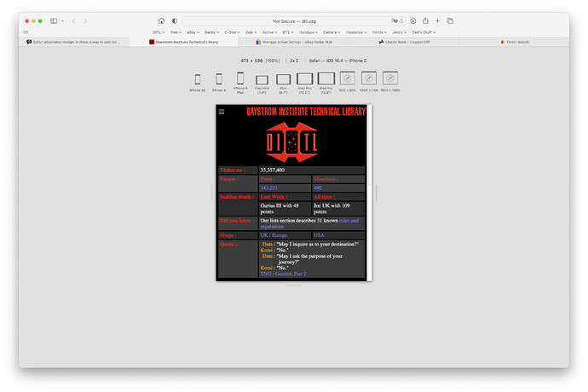Click 'Joe UK with 109 points' cell
Image resolution: width=588 pixels, height=392 pixels.
tap(338, 209)
